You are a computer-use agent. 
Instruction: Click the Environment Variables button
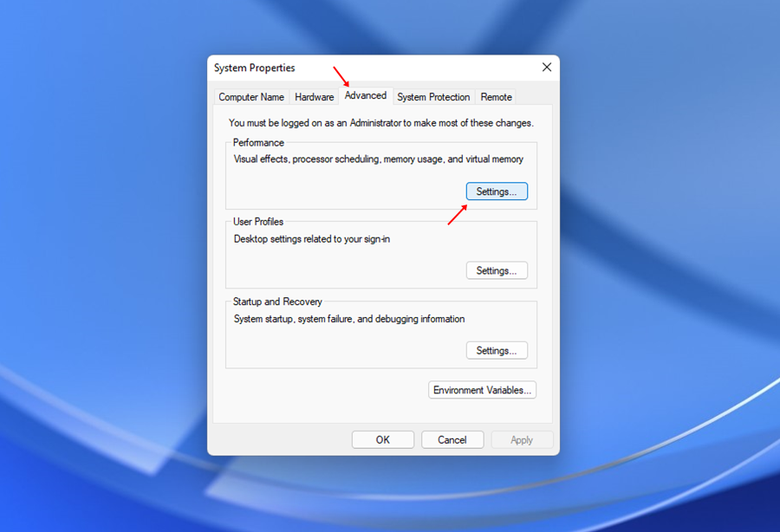(x=482, y=390)
